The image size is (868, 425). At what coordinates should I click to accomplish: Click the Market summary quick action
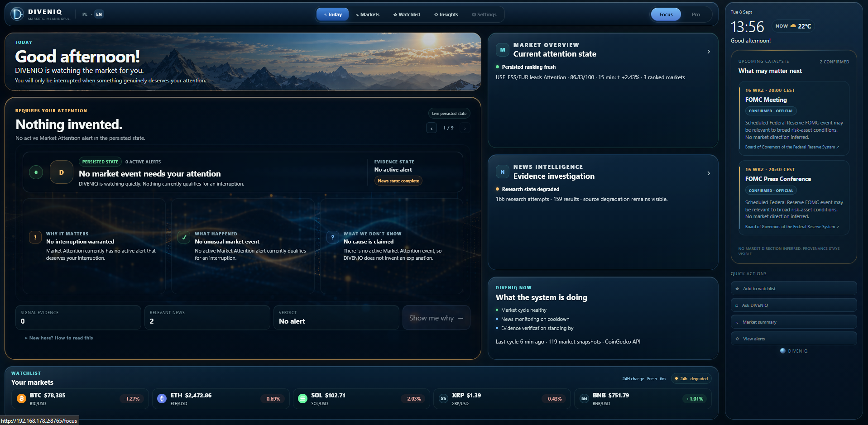(x=794, y=322)
